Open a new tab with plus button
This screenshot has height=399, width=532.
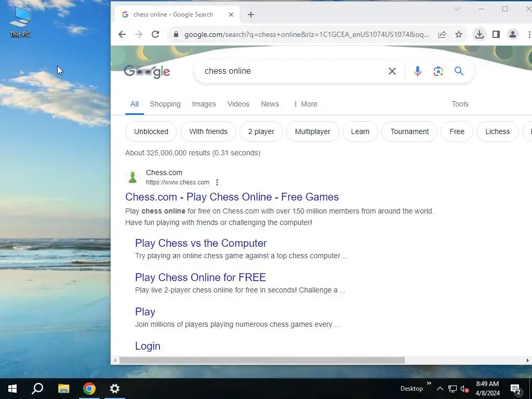click(251, 15)
